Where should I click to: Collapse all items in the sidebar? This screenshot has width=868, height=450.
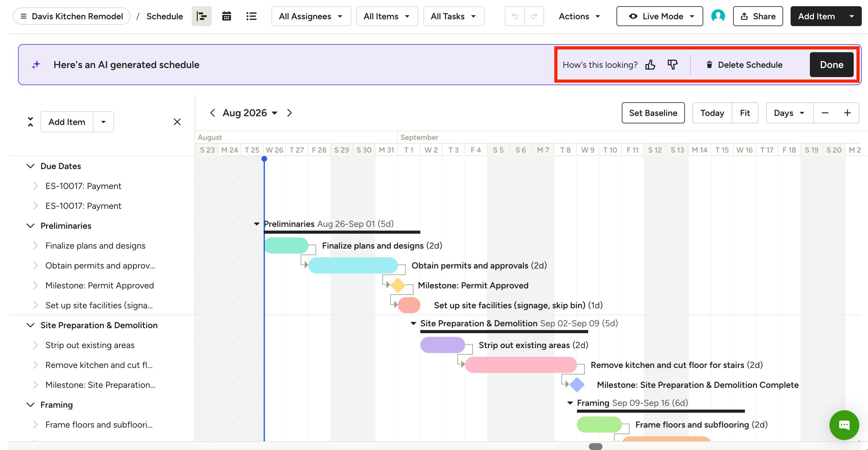(x=30, y=122)
